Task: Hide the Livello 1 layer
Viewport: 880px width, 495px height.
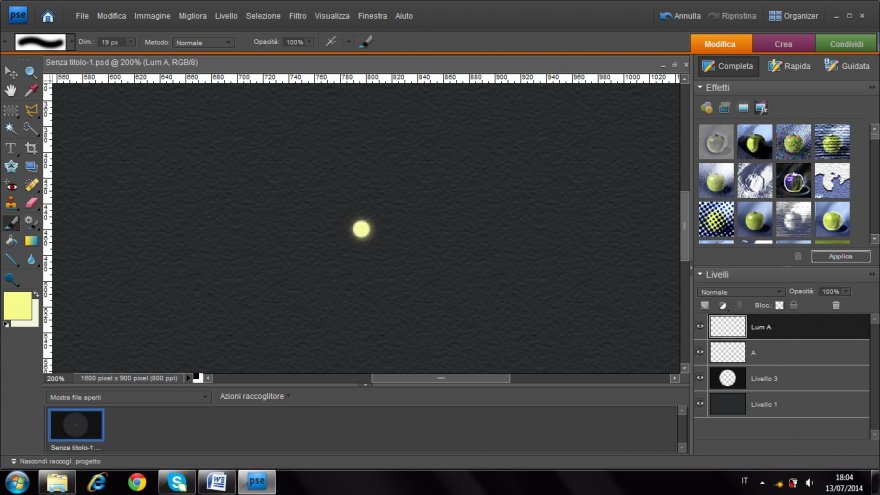Action: 700,404
